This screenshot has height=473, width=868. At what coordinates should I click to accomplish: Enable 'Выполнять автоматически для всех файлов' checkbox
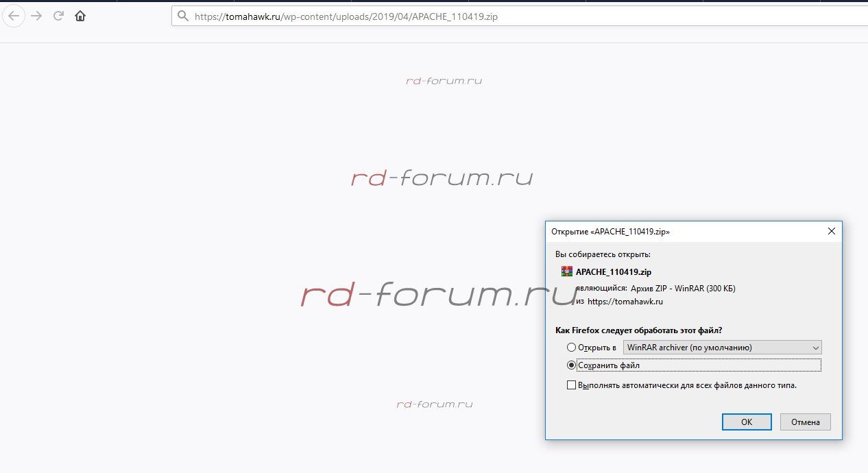point(572,385)
